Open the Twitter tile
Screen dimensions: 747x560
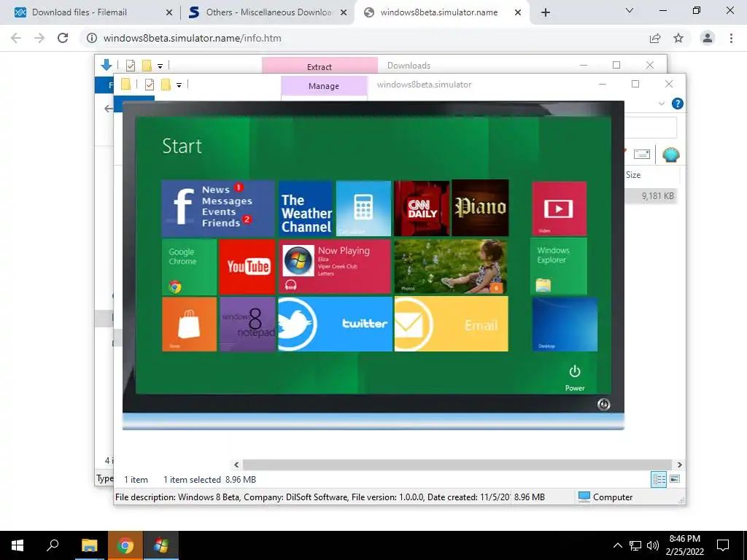click(335, 324)
